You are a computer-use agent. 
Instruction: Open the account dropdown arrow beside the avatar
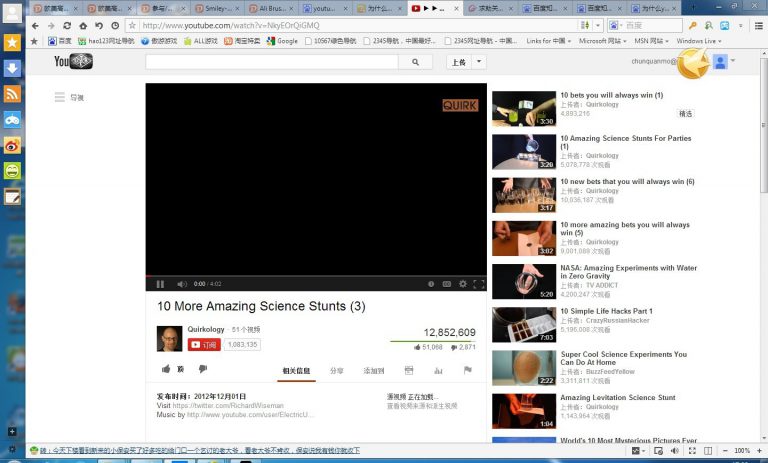pyautogui.click(x=733, y=61)
